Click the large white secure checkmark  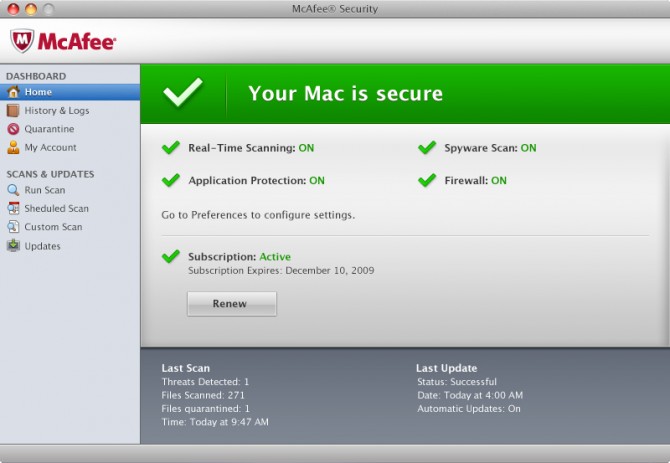point(183,92)
